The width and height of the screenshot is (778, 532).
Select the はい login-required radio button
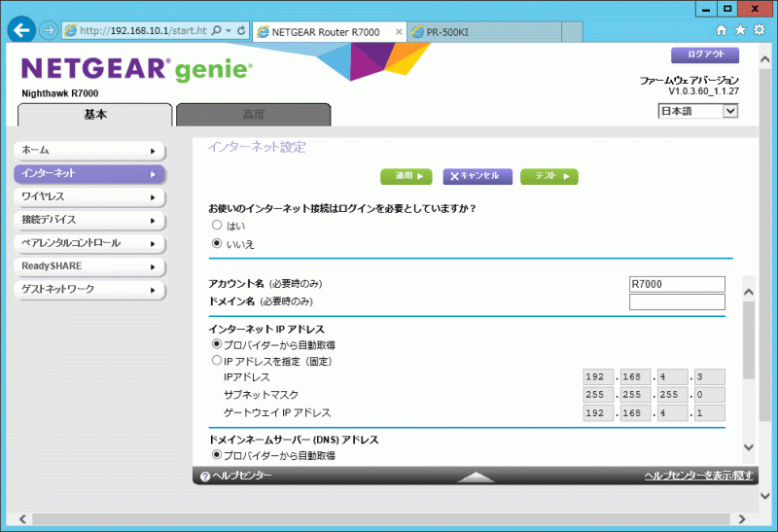(217, 226)
